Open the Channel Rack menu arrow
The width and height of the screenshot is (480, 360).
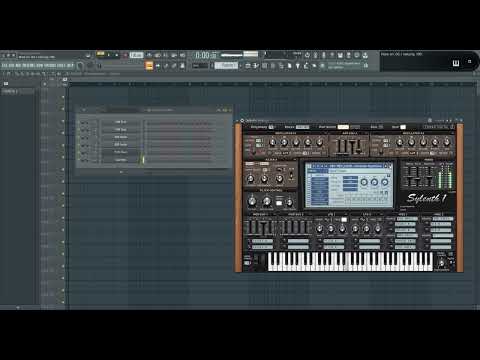coord(83,109)
